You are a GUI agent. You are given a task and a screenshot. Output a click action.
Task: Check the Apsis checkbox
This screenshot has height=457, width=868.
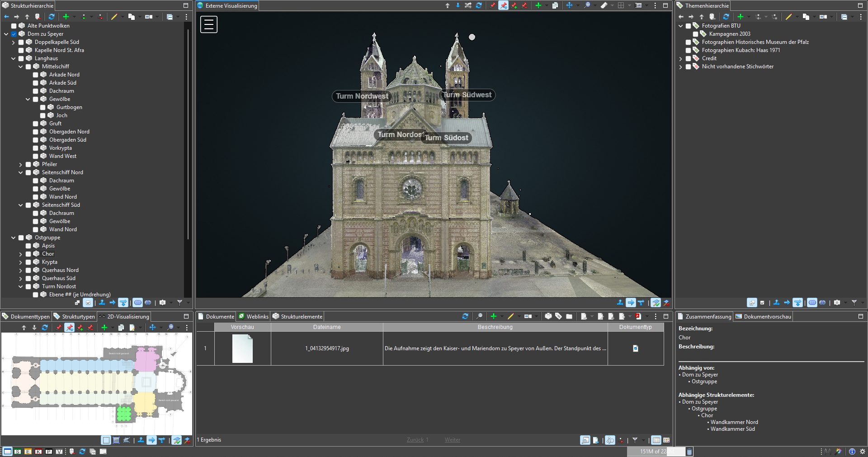click(x=28, y=246)
